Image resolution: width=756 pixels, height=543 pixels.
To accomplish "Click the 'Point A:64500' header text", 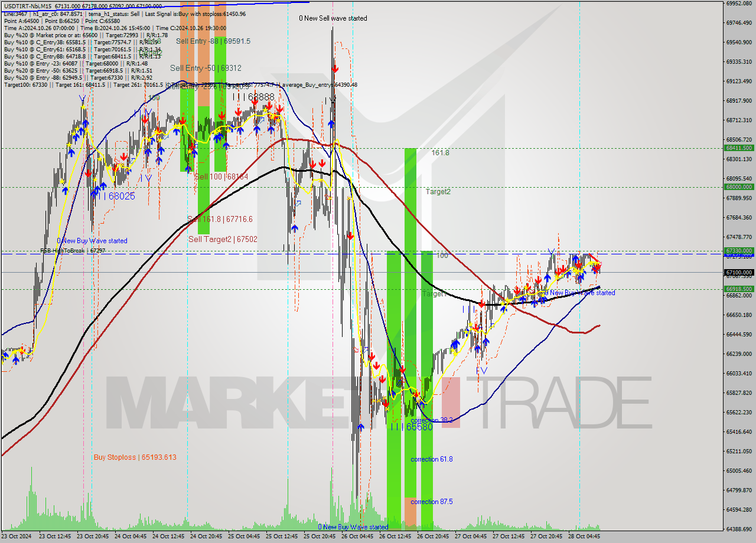I will [x=21, y=21].
